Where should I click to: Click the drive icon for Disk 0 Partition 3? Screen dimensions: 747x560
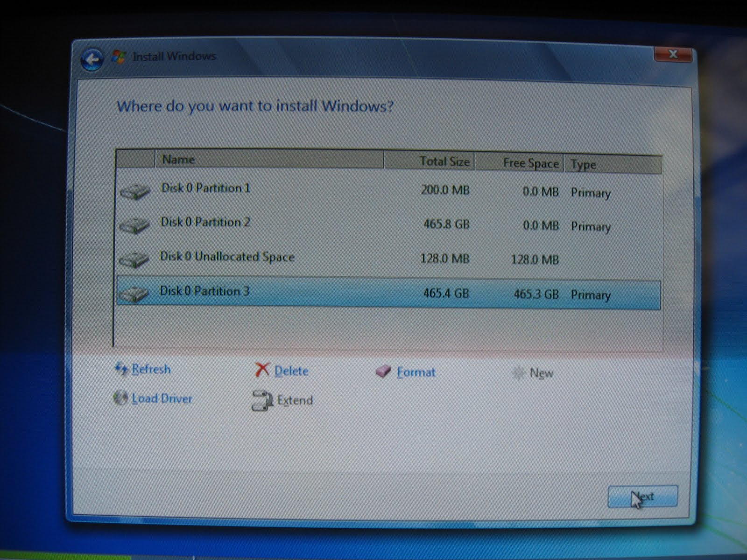click(133, 294)
